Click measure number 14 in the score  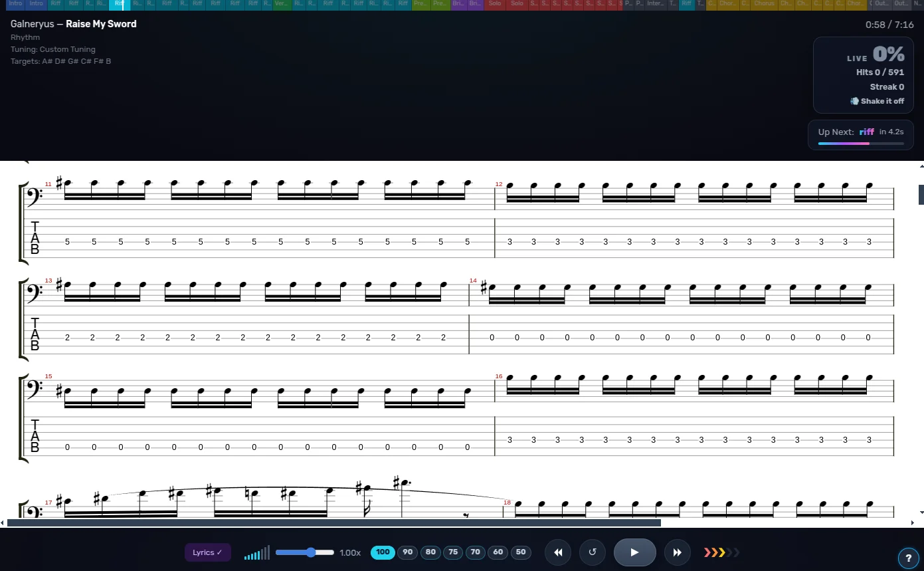pos(473,281)
